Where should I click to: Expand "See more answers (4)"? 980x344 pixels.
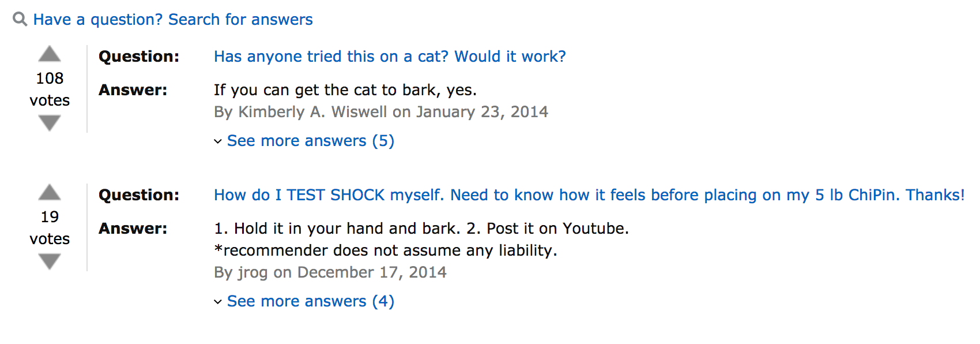pos(311,301)
